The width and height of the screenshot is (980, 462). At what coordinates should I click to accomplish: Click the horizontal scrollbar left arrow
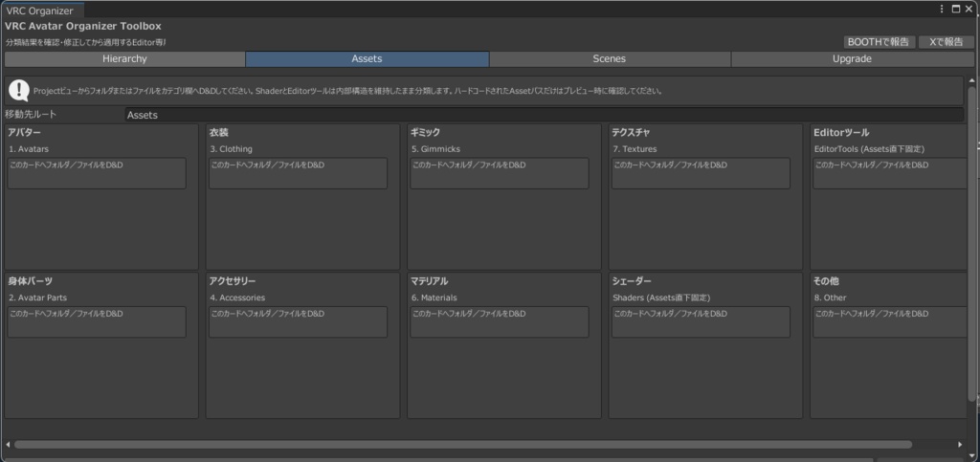click(8, 445)
